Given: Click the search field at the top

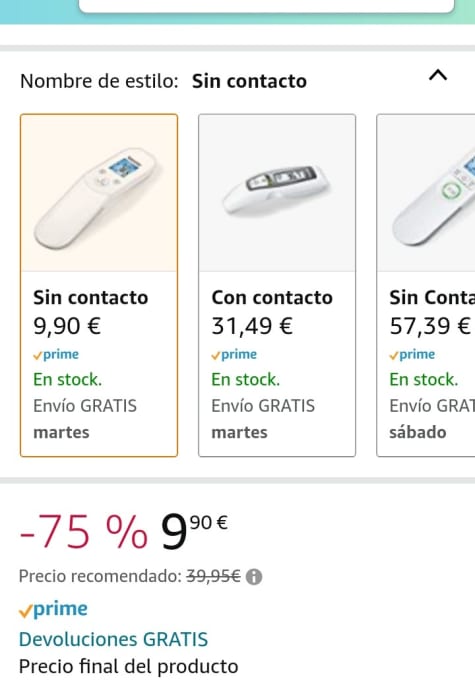Looking at the screenshot, I should point(266,6).
